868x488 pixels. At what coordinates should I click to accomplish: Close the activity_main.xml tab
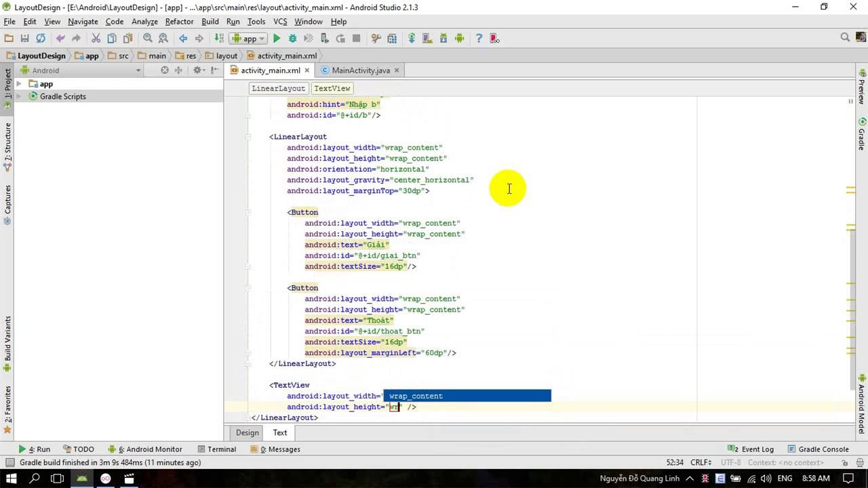(307, 70)
